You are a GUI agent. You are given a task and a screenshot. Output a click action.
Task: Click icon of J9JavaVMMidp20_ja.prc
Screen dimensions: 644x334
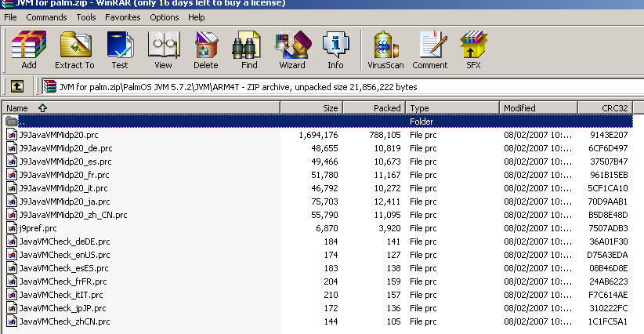pos(12,201)
